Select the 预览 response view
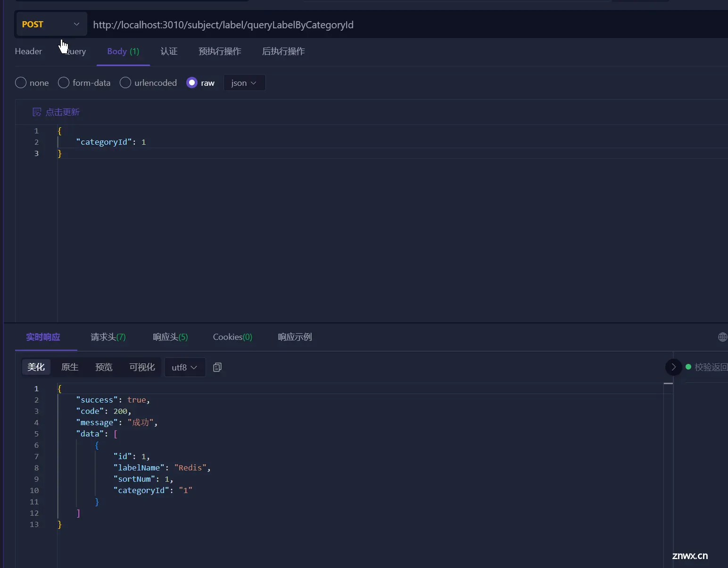 pyautogui.click(x=104, y=367)
